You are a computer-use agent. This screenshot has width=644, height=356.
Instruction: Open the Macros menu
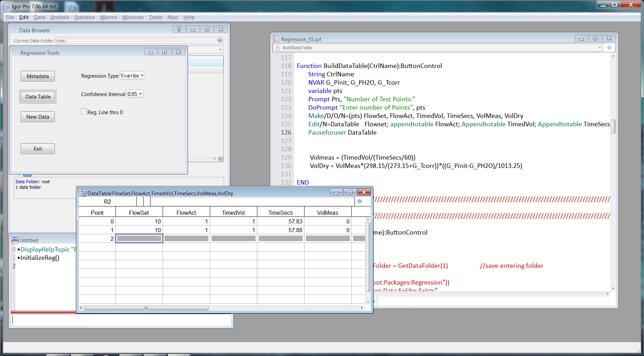click(x=109, y=17)
